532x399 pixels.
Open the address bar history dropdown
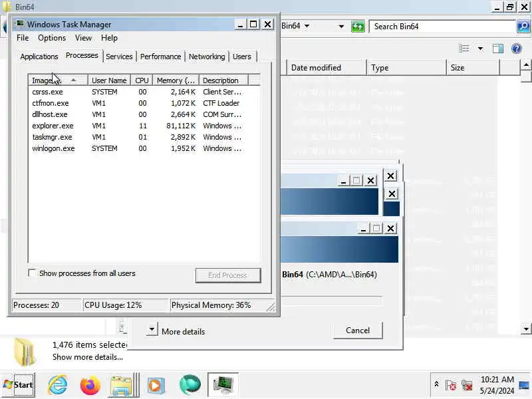coord(341,27)
